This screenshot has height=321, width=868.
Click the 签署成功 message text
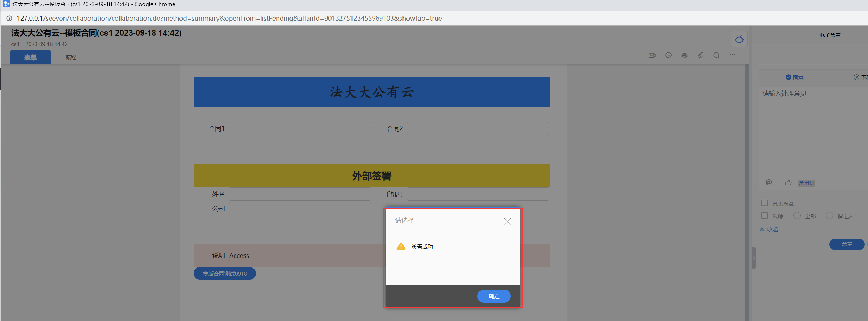pyautogui.click(x=422, y=246)
